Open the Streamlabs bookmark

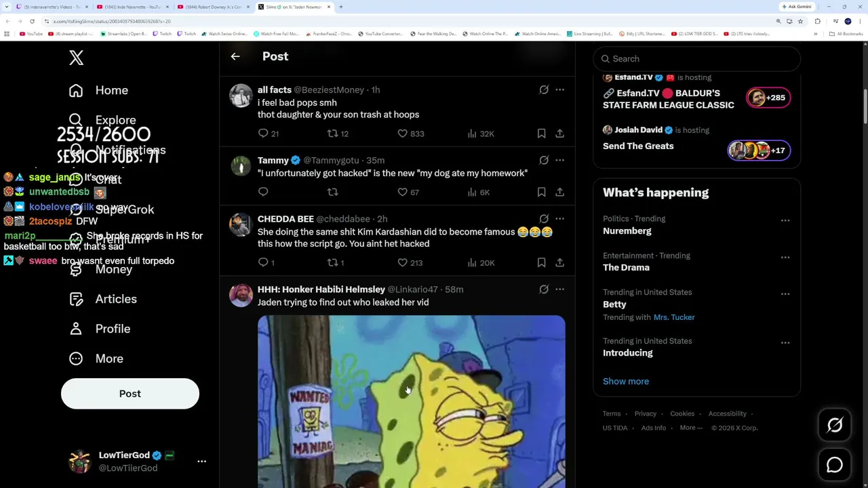click(124, 34)
